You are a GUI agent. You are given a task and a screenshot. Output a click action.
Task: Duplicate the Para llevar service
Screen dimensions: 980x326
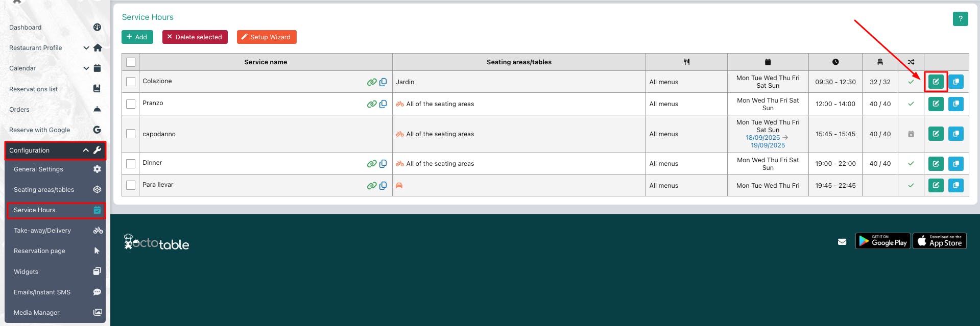[x=955, y=185]
